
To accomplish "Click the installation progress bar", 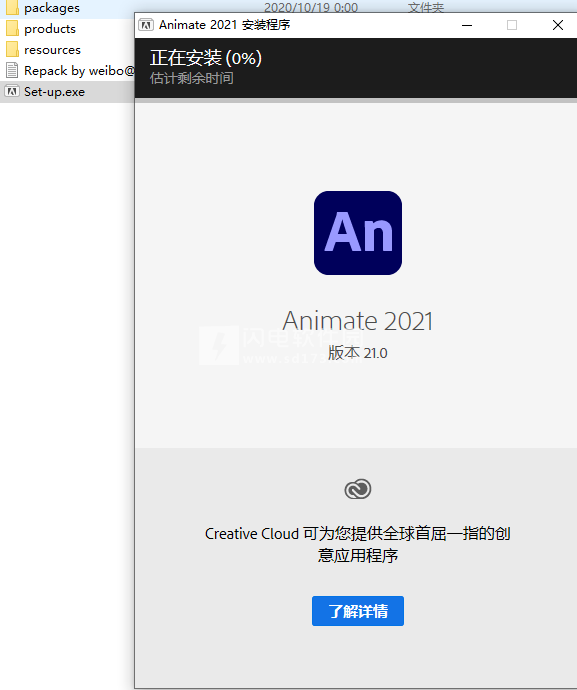I will (356, 100).
